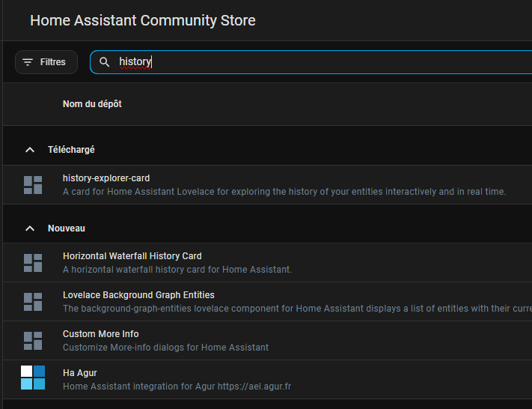Image resolution: width=532 pixels, height=409 pixels.
Task: Open the Custom More Info repository
Action: pos(101,334)
